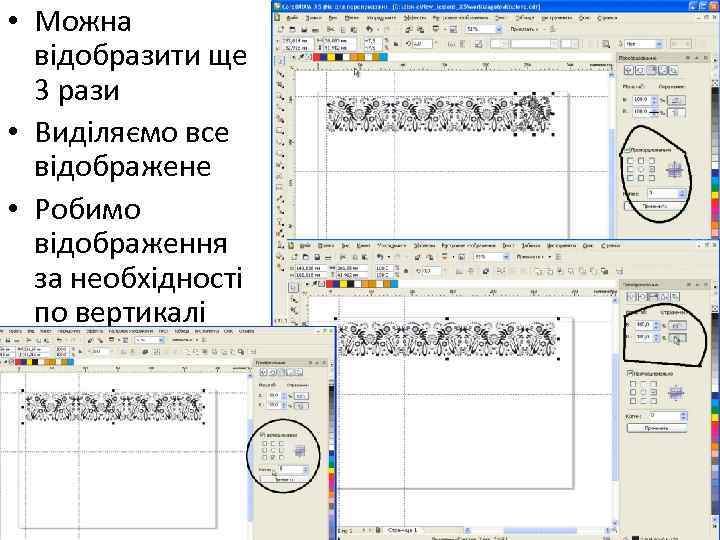Toggle non-proportional checkbox in bottom-left window docker
The width and height of the screenshot is (720, 540).
pyautogui.click(x=262, y=435)
